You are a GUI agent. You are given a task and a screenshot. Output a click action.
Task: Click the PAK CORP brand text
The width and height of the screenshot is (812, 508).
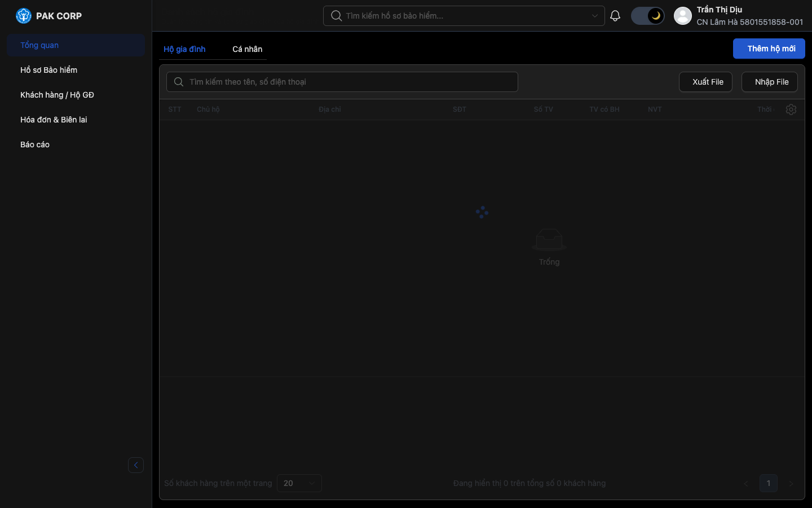[59, 16]
